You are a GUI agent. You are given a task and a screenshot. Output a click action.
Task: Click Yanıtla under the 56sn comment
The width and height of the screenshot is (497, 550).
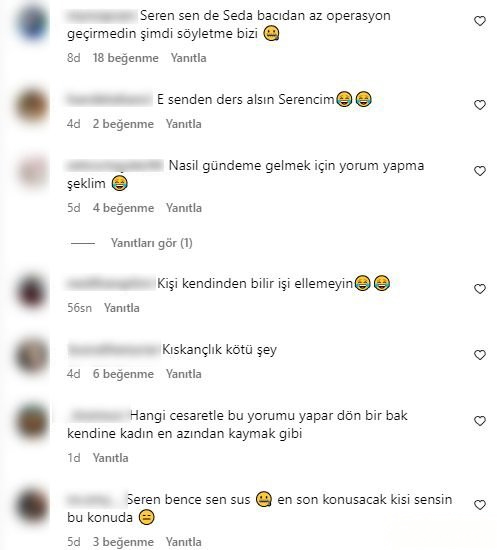[x=122, y=308]
